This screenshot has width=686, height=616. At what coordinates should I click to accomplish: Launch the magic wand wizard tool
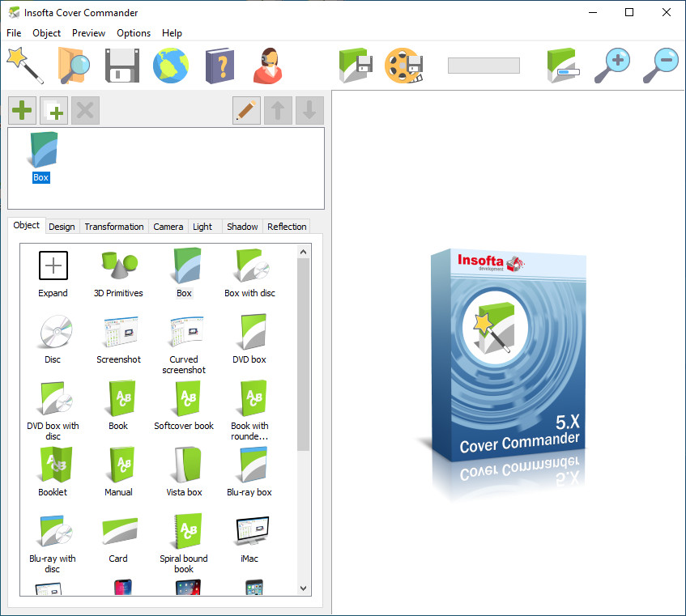coord(24,66)
